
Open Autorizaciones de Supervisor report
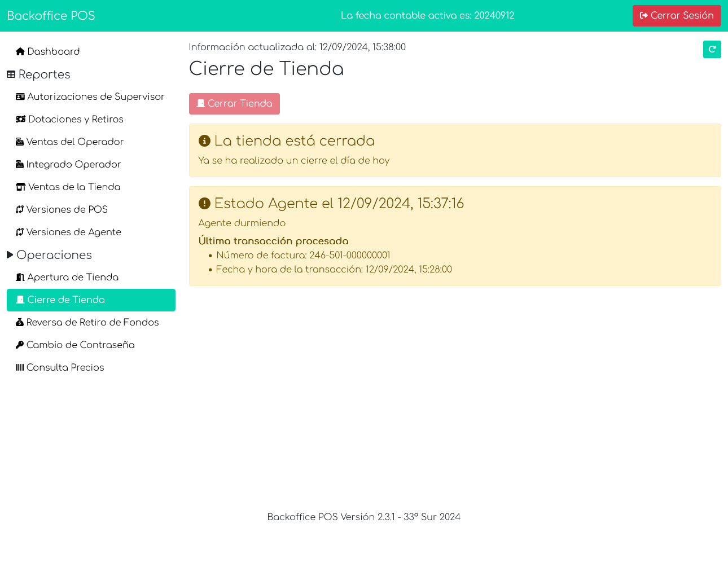[91, 96]
